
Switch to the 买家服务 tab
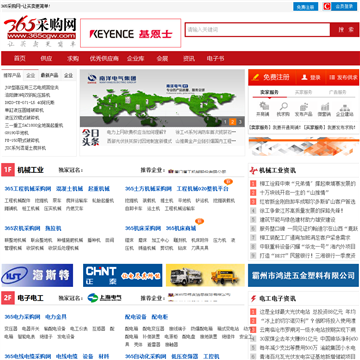(304, 92)
